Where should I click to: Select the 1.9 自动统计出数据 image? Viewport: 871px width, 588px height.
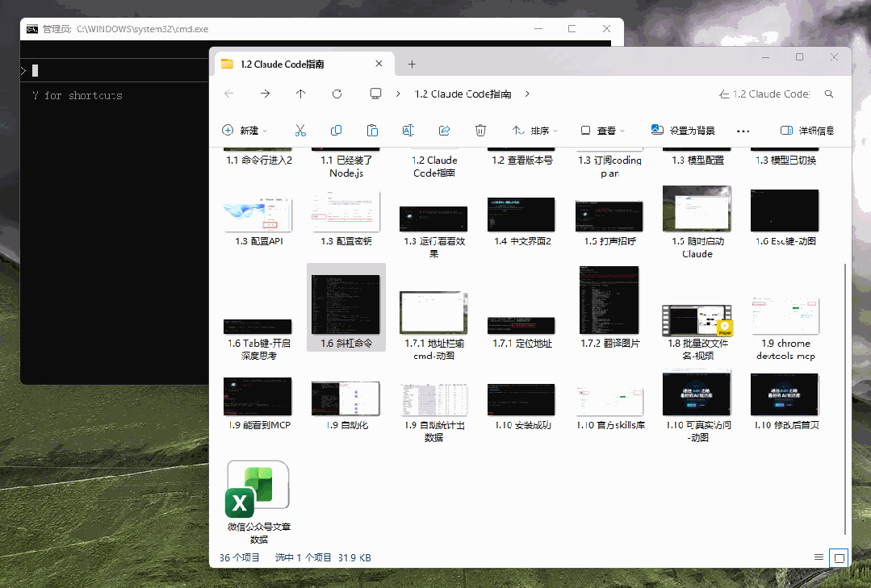coord(433,412)
